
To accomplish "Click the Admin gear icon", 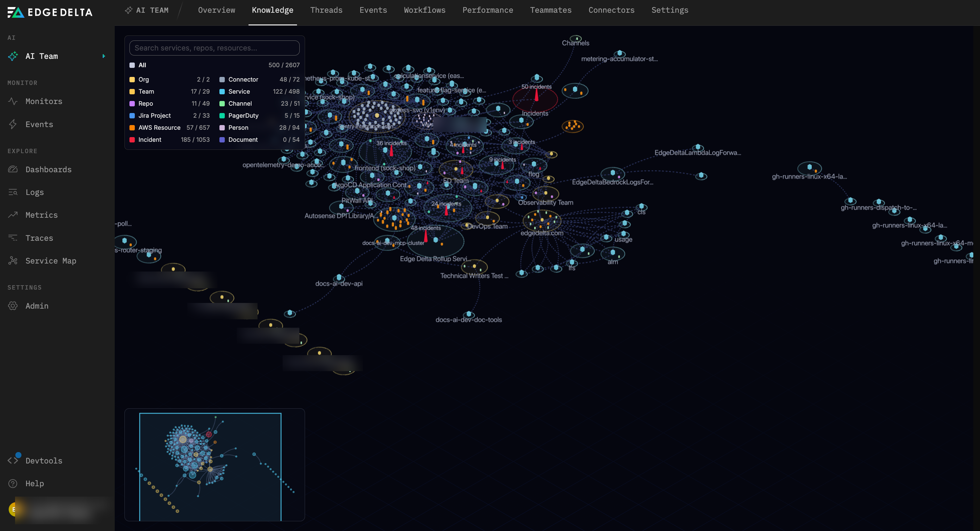I will click(x=13, y=306).
